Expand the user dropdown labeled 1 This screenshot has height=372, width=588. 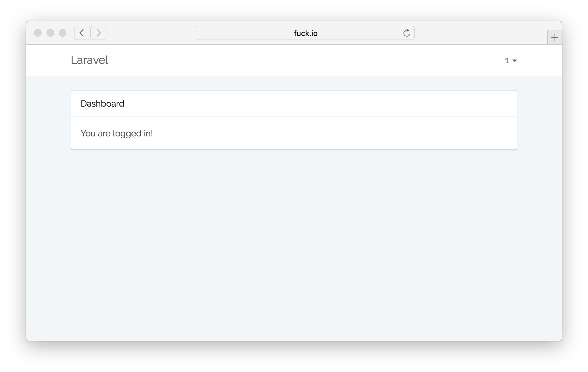tap(511, 61)
